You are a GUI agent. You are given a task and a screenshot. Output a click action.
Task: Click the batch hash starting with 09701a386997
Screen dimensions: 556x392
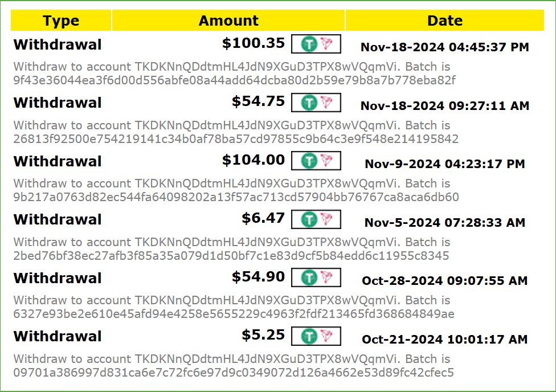234,373
